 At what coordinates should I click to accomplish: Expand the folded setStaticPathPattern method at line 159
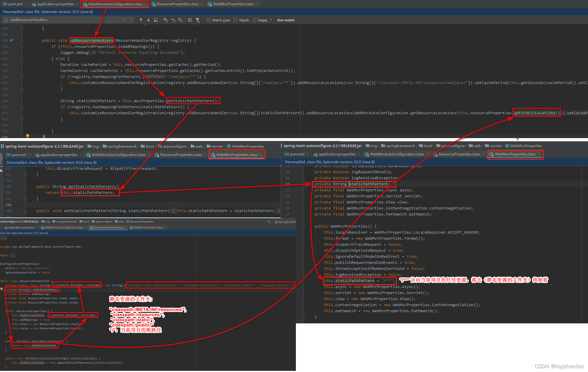point(25,211)
